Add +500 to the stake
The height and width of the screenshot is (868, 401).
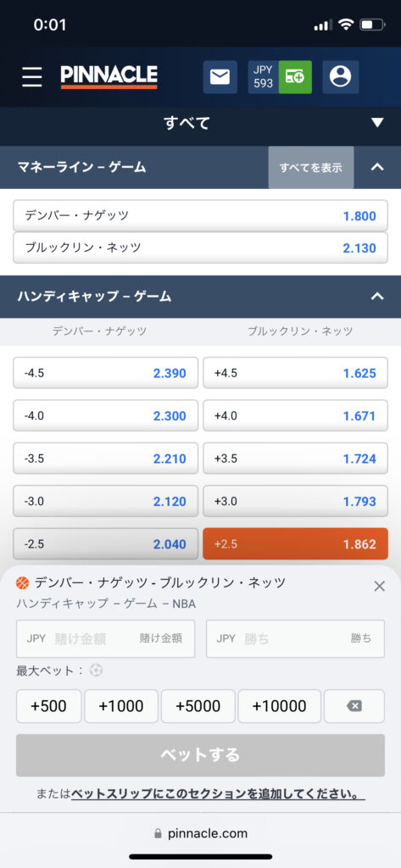(48, 706)
